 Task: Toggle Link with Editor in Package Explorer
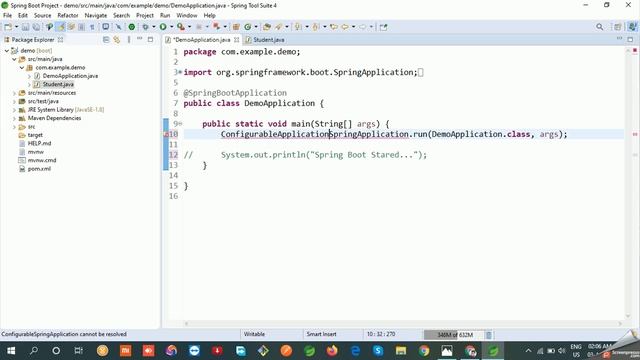(117, 40)
